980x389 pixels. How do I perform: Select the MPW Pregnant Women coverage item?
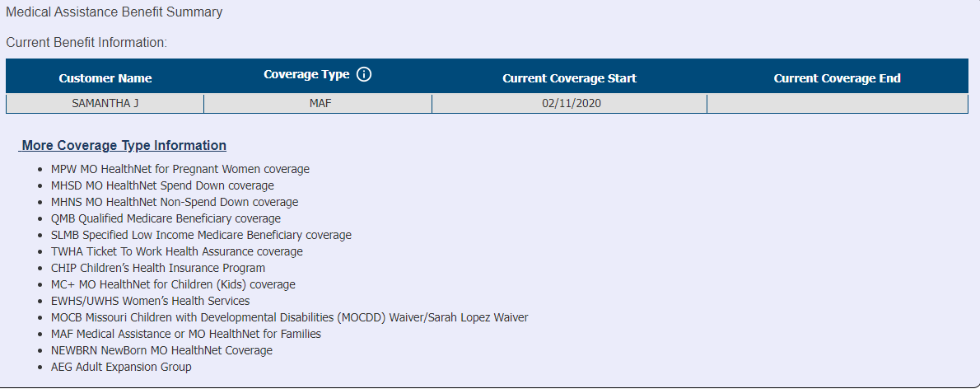coord(180,170)
